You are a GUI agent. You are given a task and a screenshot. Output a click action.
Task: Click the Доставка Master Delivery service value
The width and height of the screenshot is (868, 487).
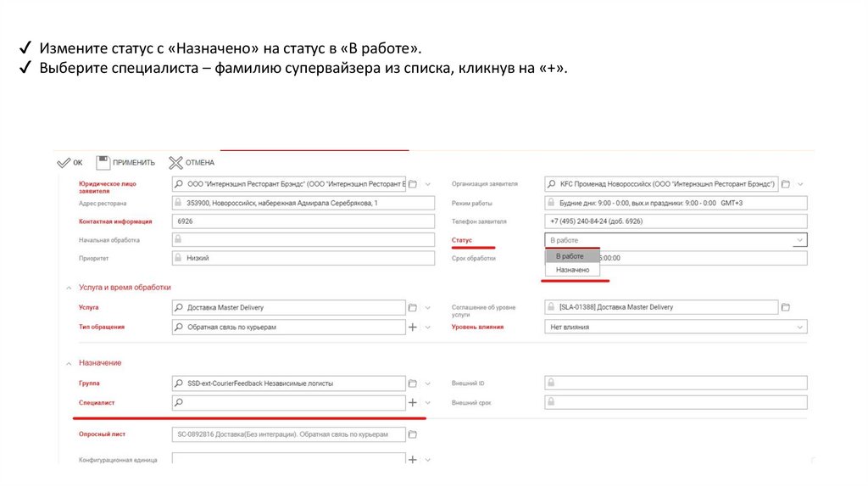(225, 307)
